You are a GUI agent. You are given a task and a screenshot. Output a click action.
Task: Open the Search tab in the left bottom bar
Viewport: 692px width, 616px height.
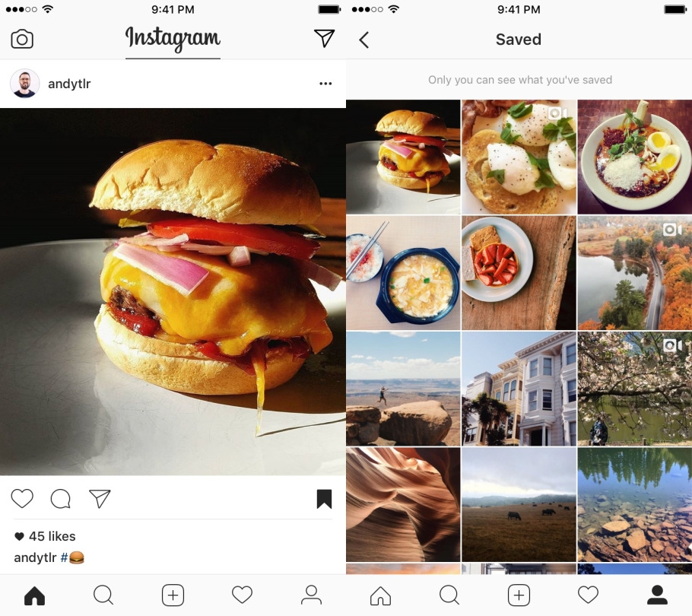[x=103, y=595]
